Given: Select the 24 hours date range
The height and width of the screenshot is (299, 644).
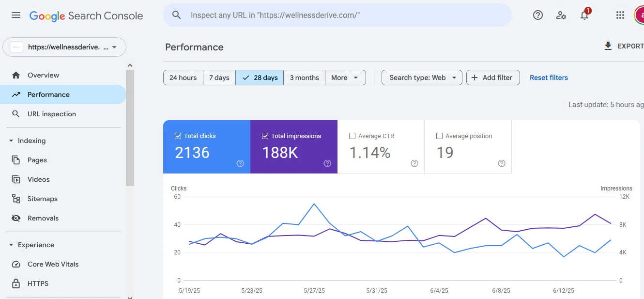Looking at the screenshot, I should (183, 78).
